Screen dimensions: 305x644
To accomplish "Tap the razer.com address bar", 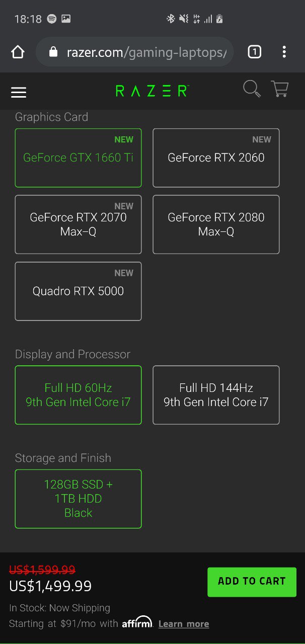I will (x=134, y=52).
